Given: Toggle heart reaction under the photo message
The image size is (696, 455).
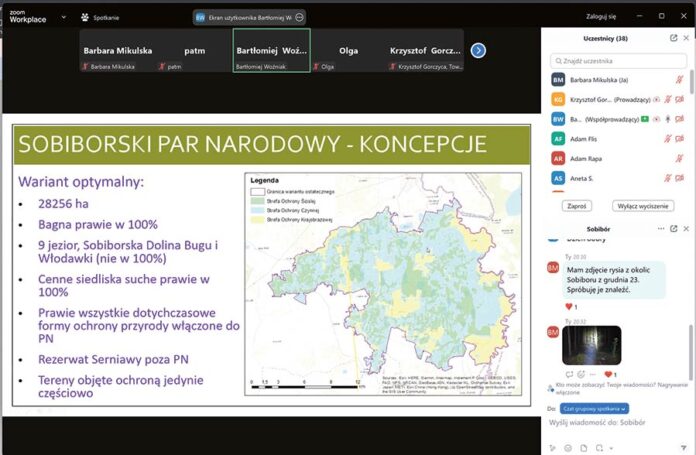Looking at the screenshot, I should pyautogui.click(x=608, y=374).
